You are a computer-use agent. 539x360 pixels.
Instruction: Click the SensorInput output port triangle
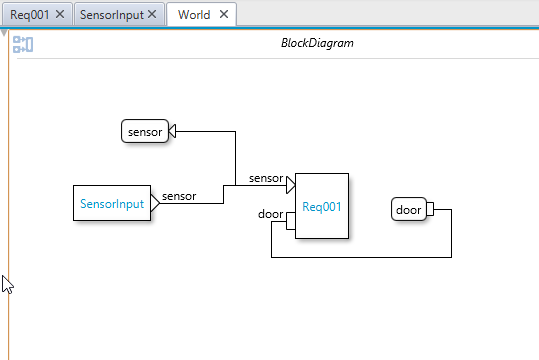(x=155, y=203)
